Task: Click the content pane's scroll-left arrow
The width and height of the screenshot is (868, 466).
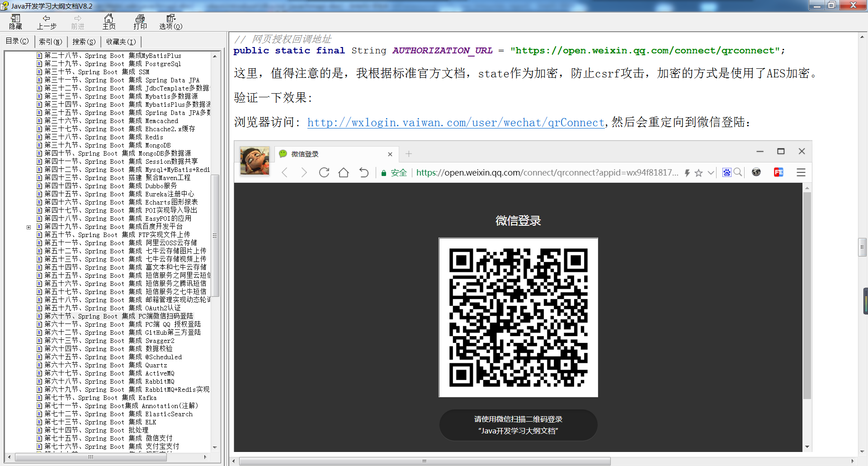Action: tap(234, 461)
